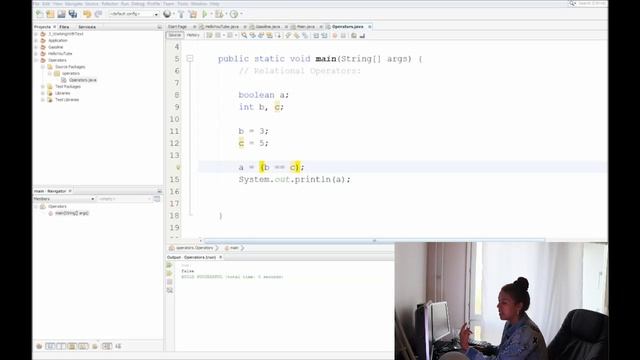The width and height of the screenshot is (640, 360).
Task: Click the Build Project hammer icon
Action: (181, 14)
